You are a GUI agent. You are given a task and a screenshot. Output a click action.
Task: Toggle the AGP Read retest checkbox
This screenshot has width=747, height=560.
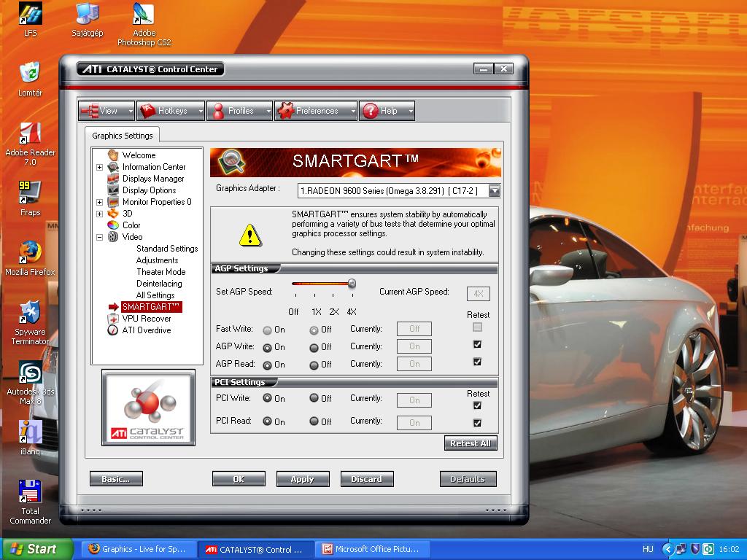tap(477, 362)
